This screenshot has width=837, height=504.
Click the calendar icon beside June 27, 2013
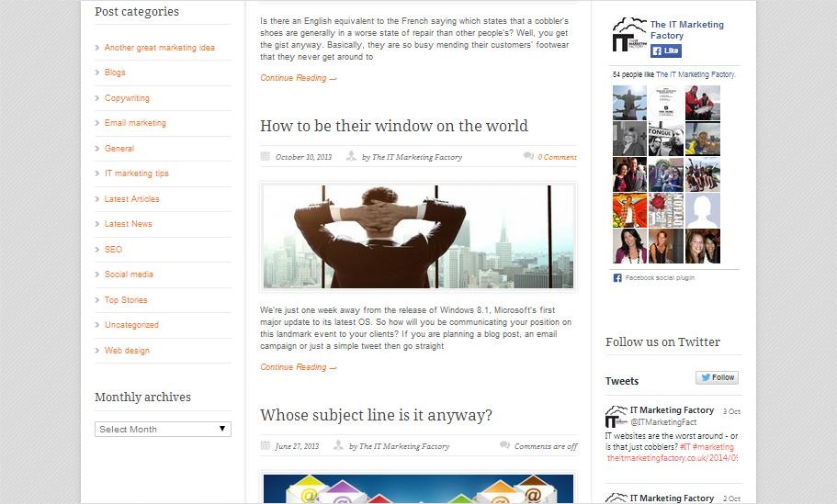coord(266,446)
